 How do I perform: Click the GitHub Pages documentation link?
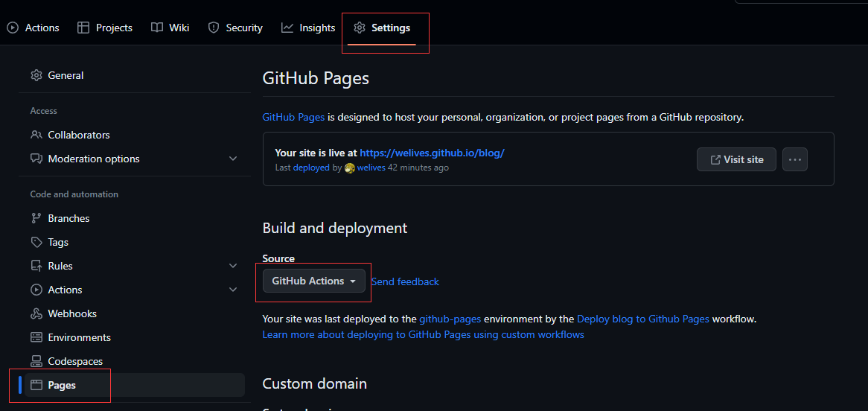pos(294,118)
